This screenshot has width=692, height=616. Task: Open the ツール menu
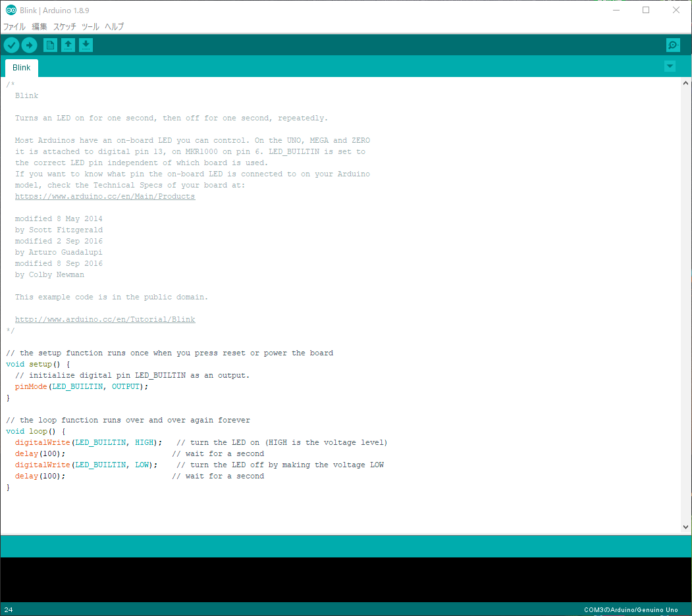[90, 26]
